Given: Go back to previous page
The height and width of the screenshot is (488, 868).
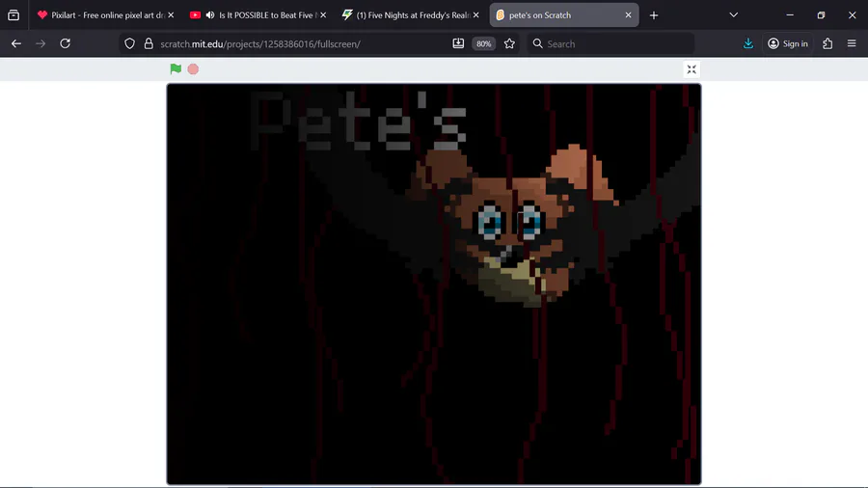Looking at the screenshot, I should [16, 43].
